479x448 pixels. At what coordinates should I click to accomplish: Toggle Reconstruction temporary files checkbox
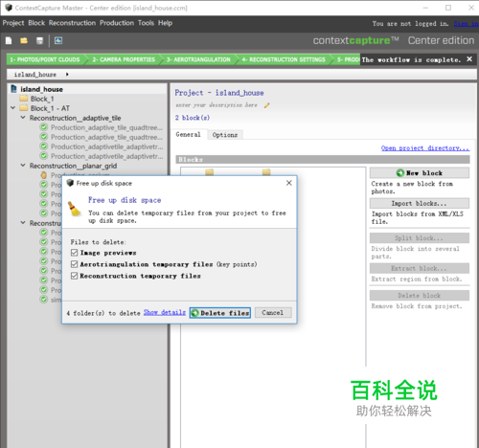pyautogui.click(x=74, y=276)
